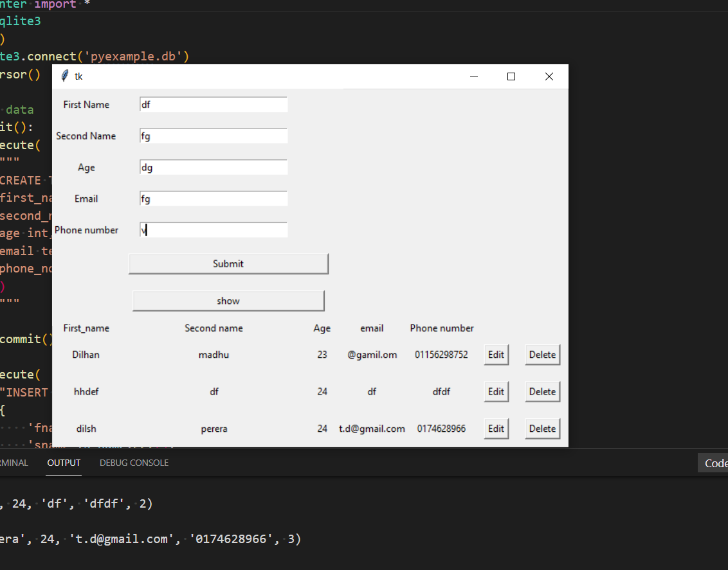Click the First Name form label

click(x=86, y=105)
